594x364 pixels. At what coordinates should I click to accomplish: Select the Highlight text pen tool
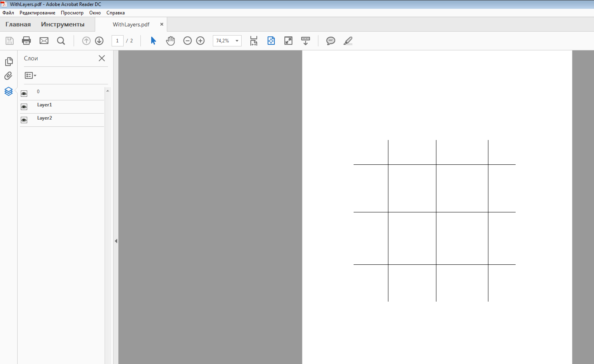pyautogui.click(x=348, y=41)
